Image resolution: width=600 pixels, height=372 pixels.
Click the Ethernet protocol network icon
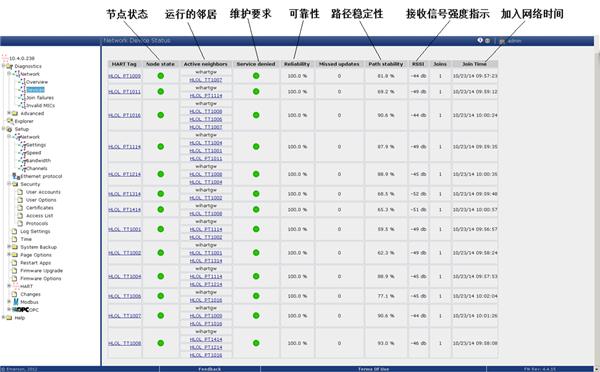point(16,176)
